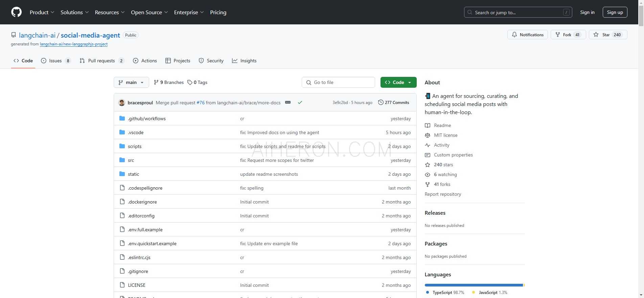Expand commit message ellipsis button
Image resolution: width=644 pixels, height=298 pixels.
288,102
